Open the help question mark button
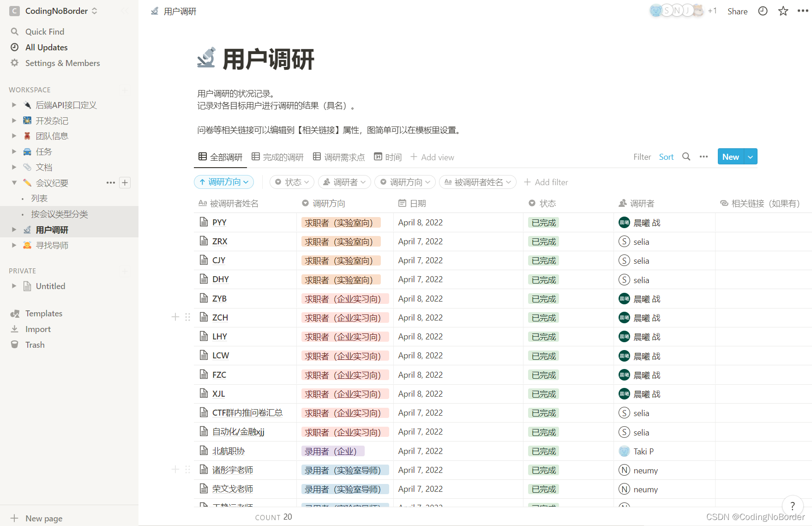 click(793, 506)
